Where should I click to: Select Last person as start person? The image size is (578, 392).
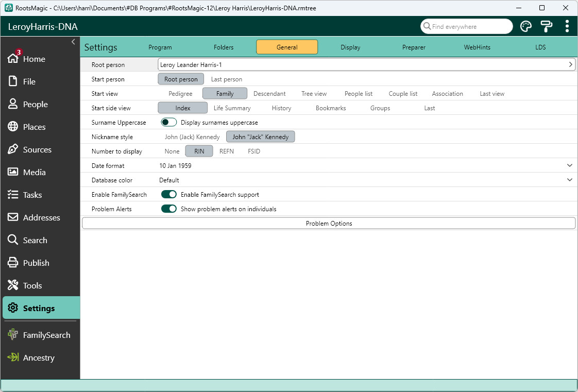[226, 79]
